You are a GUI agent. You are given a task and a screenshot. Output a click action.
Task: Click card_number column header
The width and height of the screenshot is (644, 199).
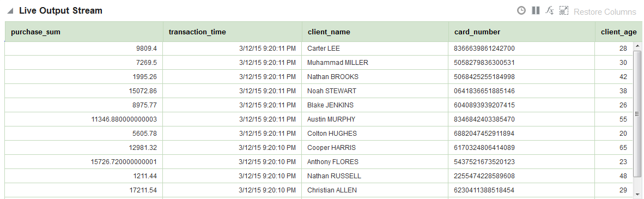point(521,32)
